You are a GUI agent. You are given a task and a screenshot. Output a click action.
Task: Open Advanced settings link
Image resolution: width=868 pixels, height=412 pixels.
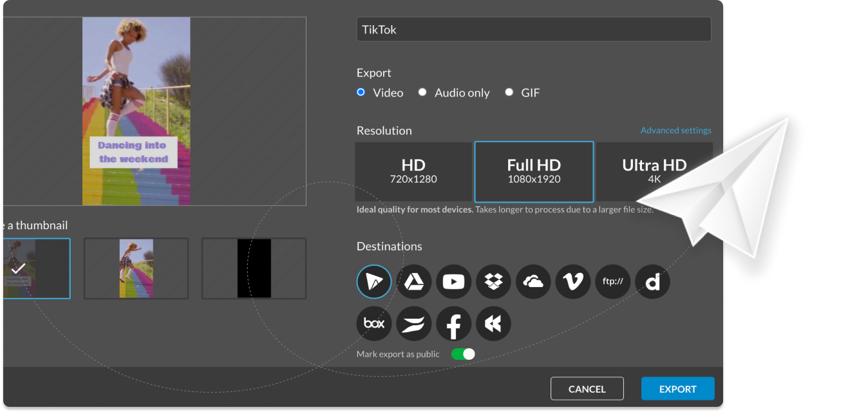676,130
